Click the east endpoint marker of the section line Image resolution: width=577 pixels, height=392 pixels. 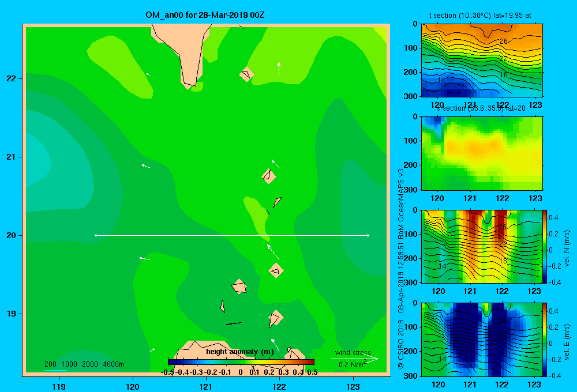(x=368, y=235)
